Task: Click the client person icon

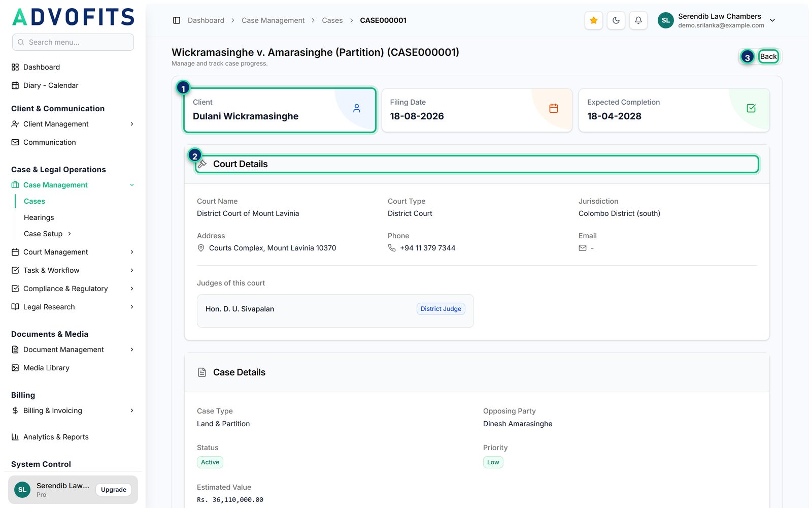Action: pyautogui.click(x=357, y=108)
